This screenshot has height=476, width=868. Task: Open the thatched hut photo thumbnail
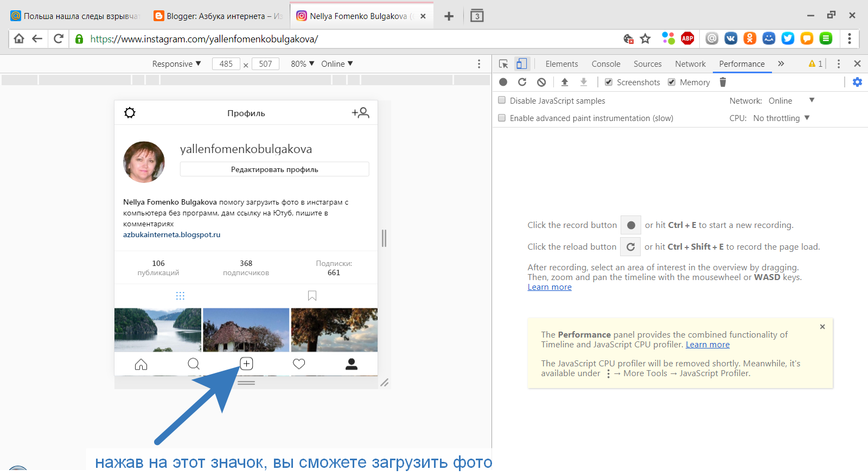246,330
